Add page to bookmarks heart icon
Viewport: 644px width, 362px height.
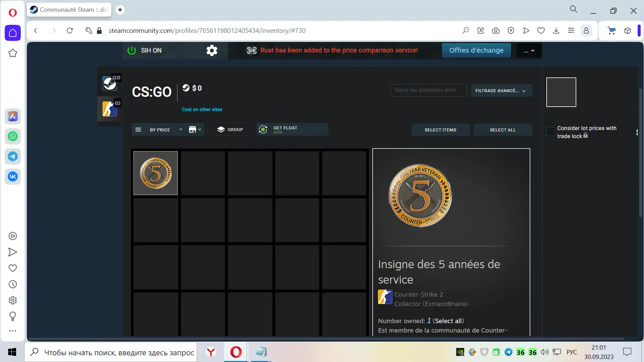point(541,31)
